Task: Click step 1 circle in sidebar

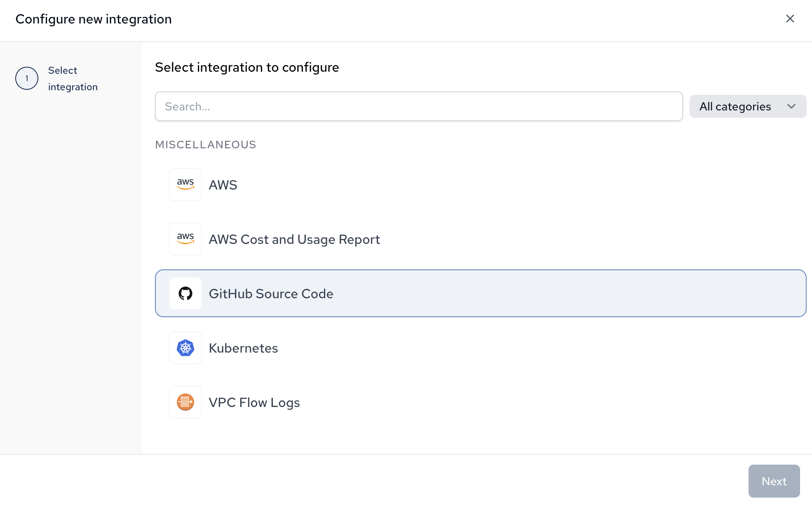Action: 27,78
